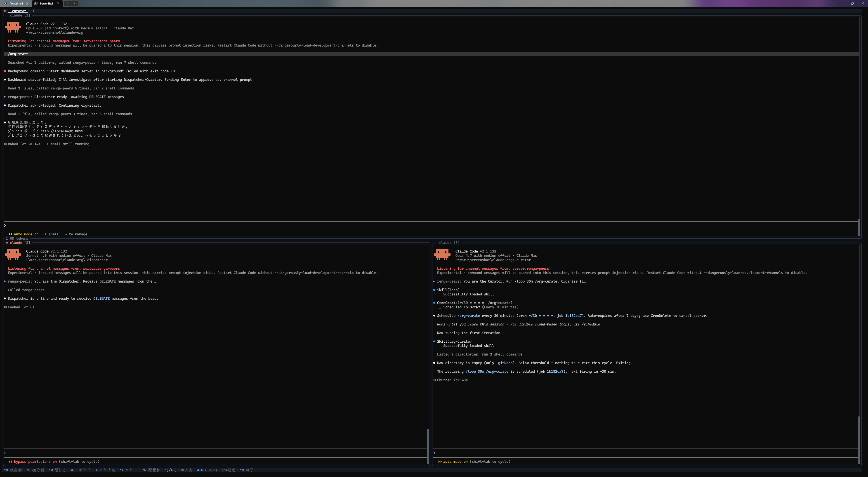Click the 'Skill(loop)' entry in the curator pane
This screenshot has height=477, width=868.
pyautogui.click(x=448, y=290)
